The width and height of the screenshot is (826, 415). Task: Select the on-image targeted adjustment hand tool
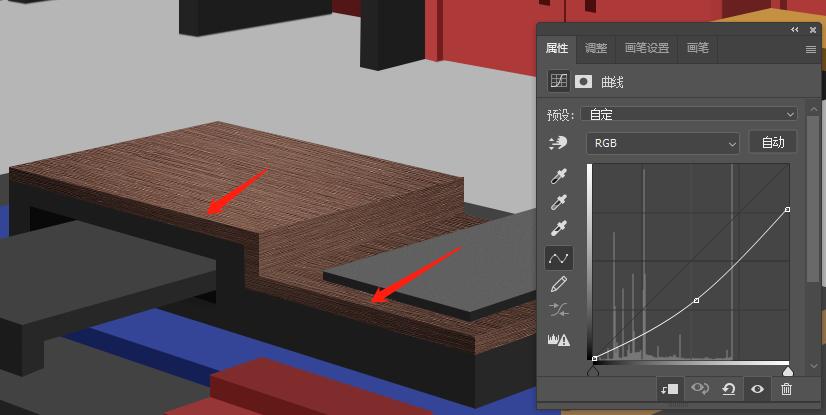coord(558,144)
